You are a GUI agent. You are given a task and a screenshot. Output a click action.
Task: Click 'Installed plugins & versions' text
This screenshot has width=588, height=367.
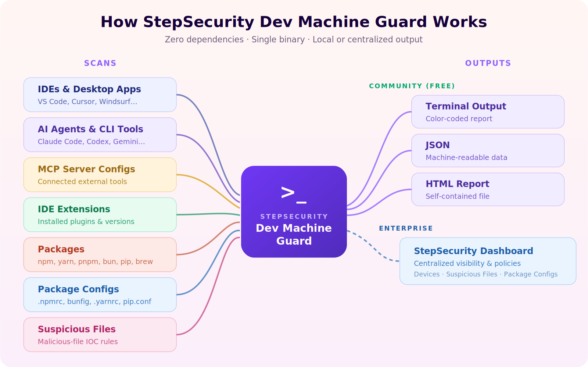86,221
